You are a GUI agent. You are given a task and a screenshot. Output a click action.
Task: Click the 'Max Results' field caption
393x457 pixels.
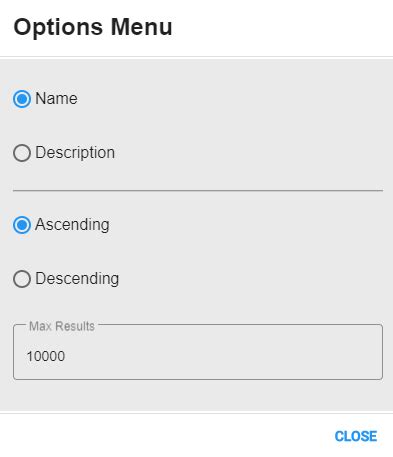click(x=62, y=326)
